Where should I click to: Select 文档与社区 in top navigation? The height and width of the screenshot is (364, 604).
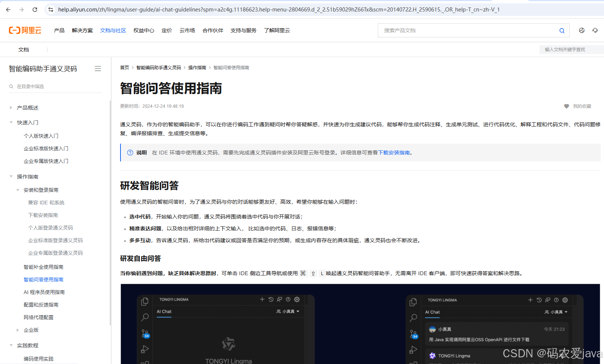click(113, 30)
